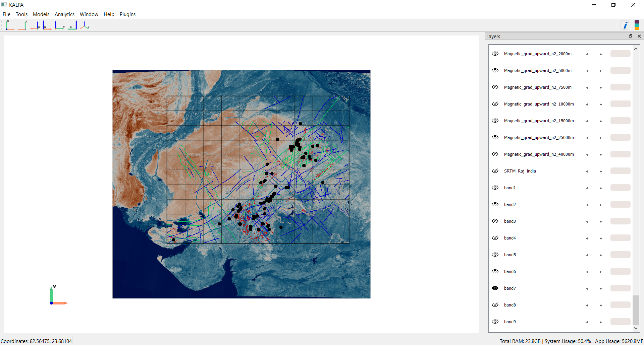Click the second view icon with orange left arrow
The height and width of the screenshot is (345, 644).
[x=23, y=25]
